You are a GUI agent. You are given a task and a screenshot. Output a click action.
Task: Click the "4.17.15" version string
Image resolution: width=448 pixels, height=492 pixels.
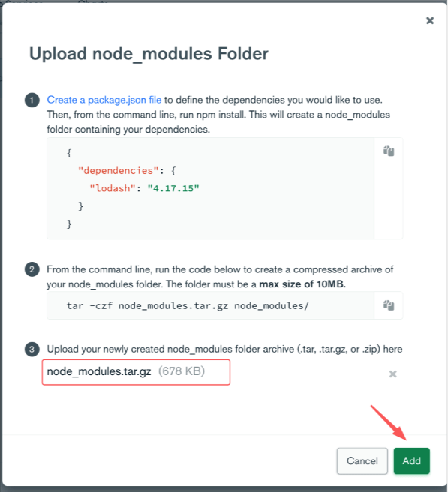(173, 188)
